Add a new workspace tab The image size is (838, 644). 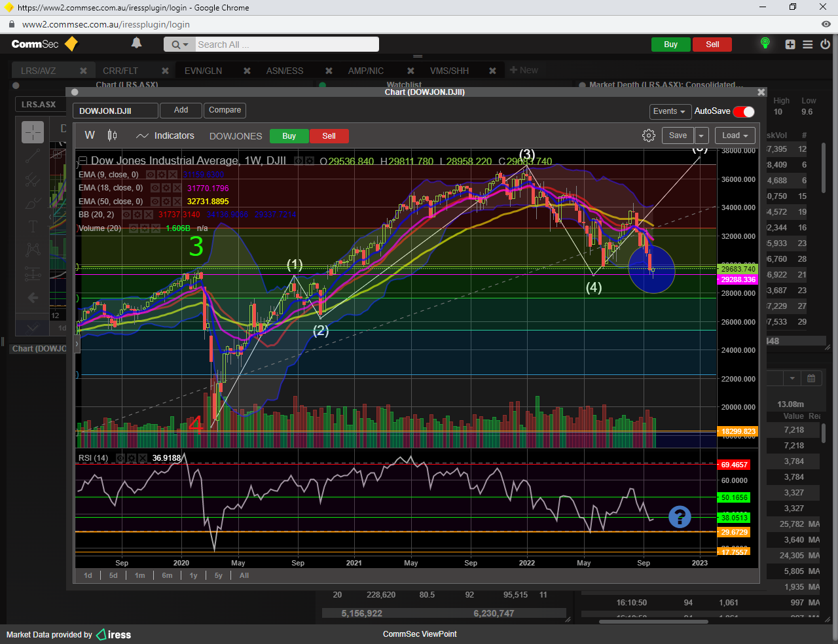tap(524, 70)
